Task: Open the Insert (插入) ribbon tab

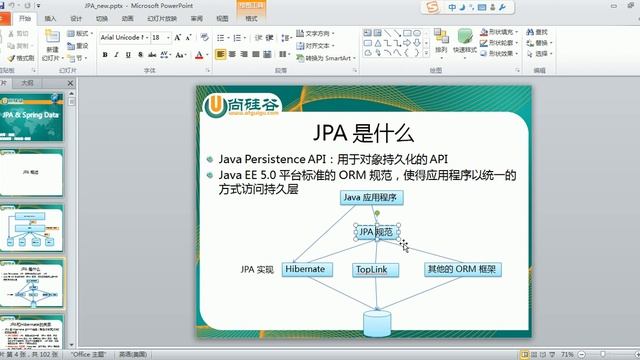Action: (x=50, y=19)
